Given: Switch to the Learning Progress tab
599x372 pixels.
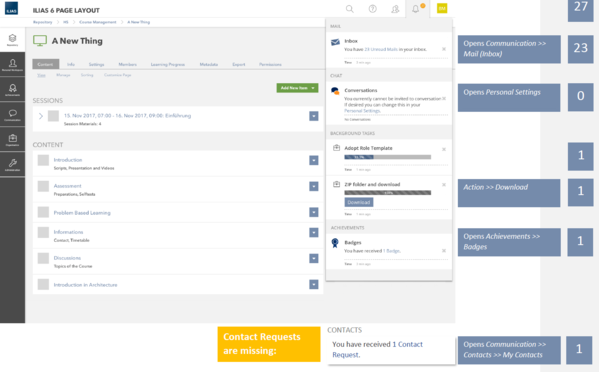Looking at the screenshot, I should click(168, 64).
